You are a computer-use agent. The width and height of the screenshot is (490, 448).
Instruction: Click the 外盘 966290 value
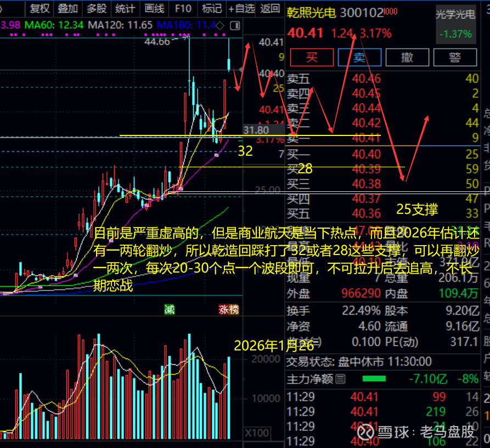pyautogui.click(x=361, y=293)
